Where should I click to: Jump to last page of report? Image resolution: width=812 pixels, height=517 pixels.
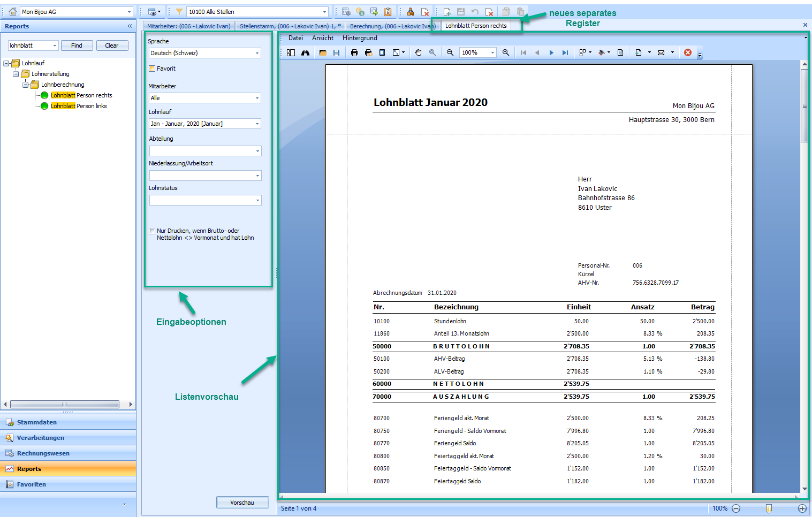[x=565, y=52]
